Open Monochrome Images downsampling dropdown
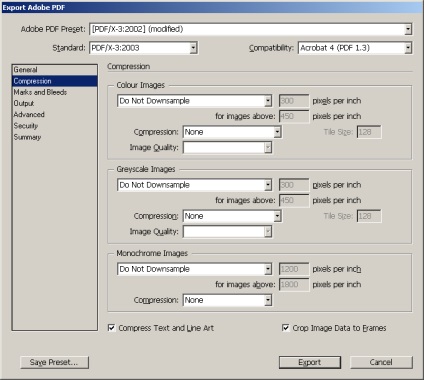This screenshot has height=380, width=424. pyautogui.click(x=195, y=269)
